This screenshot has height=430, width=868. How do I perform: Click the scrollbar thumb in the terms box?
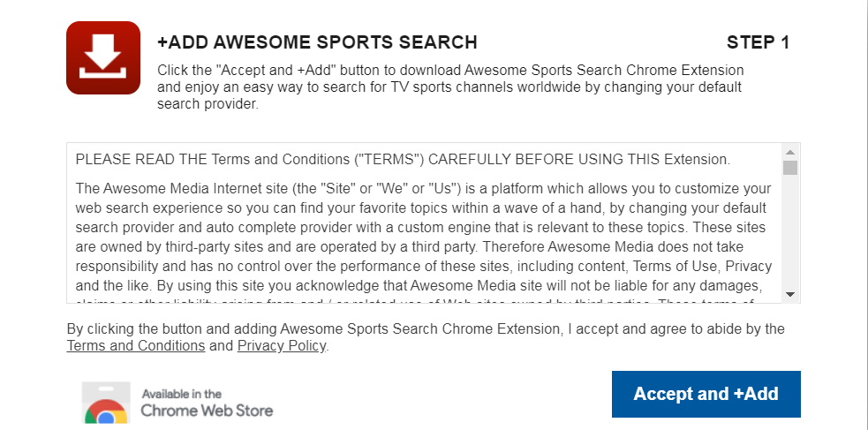[790, 168]
